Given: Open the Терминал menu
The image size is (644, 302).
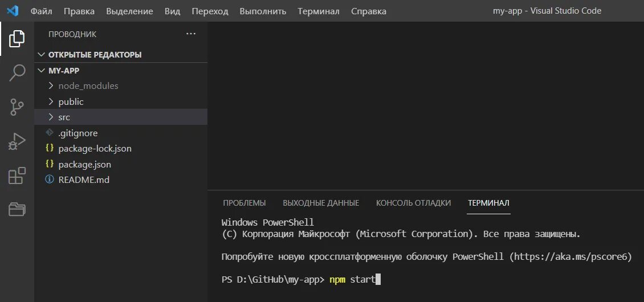Looking at the screenshot, I should coord(319,11).
